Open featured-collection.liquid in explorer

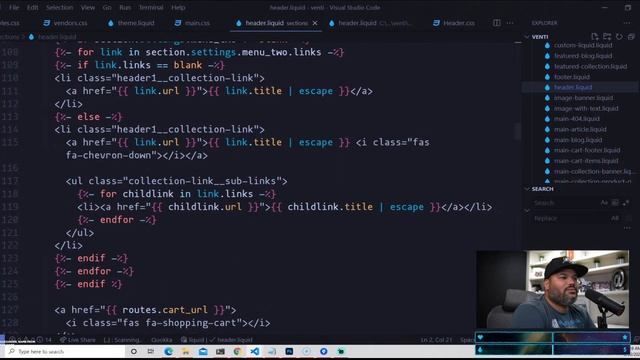coord(590,66)
